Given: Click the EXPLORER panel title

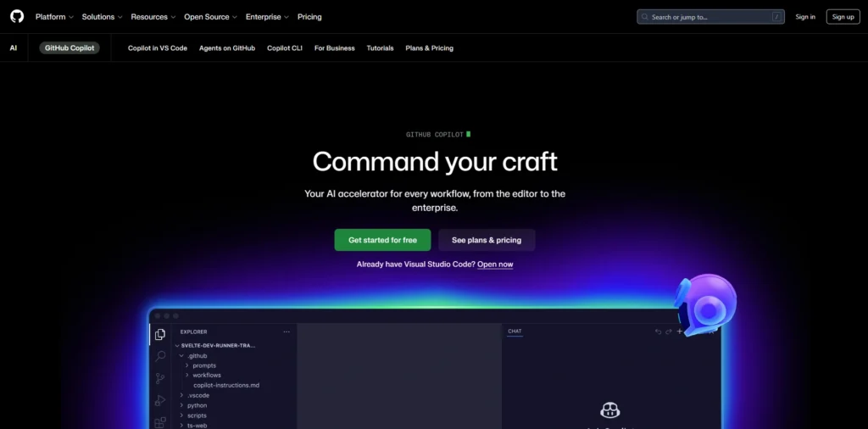Looking at the screenshot, I should coord(194,332).
